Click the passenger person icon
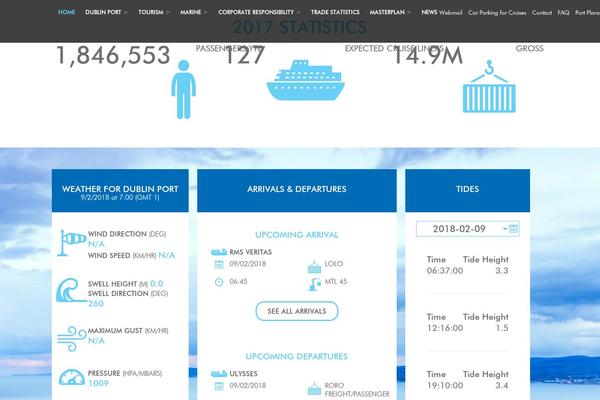The width and height of the screenshot is (600, 400). tap(184, 89)
